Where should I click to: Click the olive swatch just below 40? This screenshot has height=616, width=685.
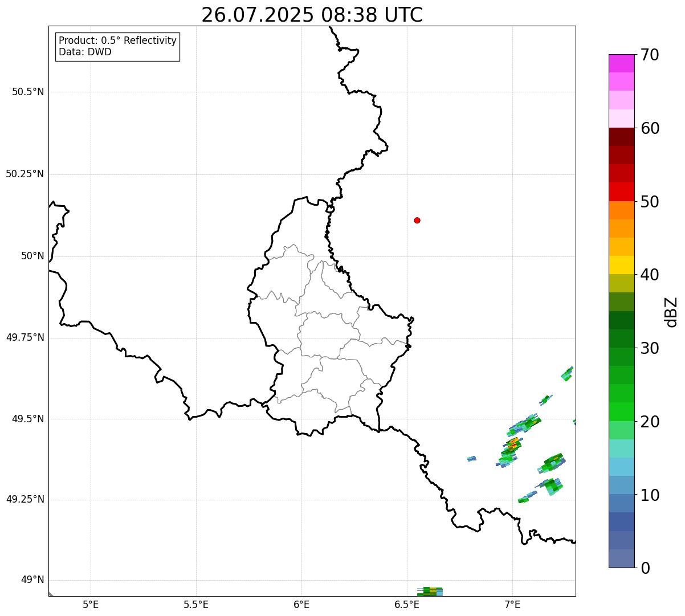pos(621,283)
